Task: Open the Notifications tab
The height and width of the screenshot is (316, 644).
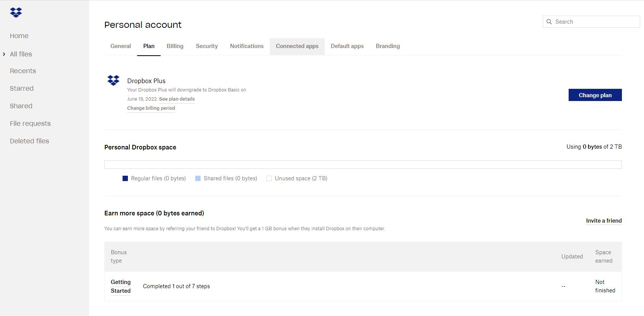Action: pos(247,46)
